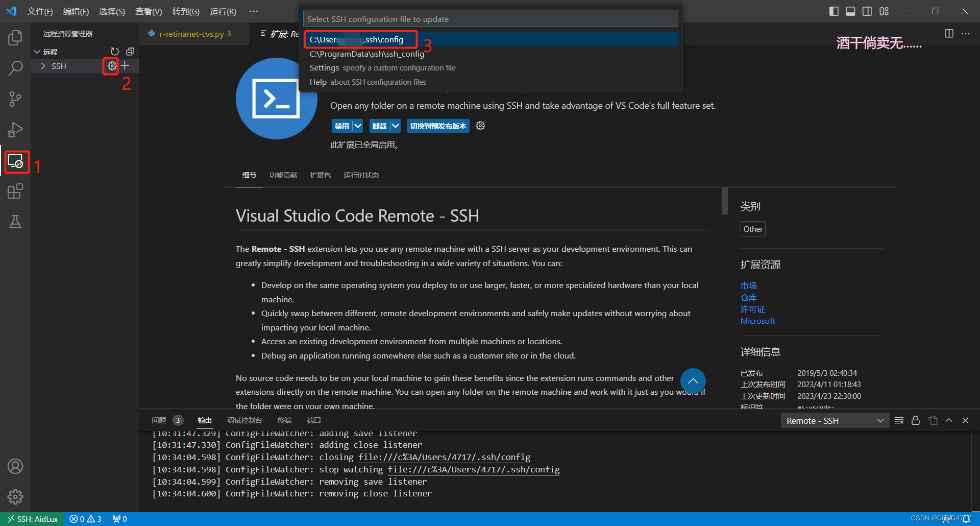Refresh the remote explorer list

pos(115,52)
